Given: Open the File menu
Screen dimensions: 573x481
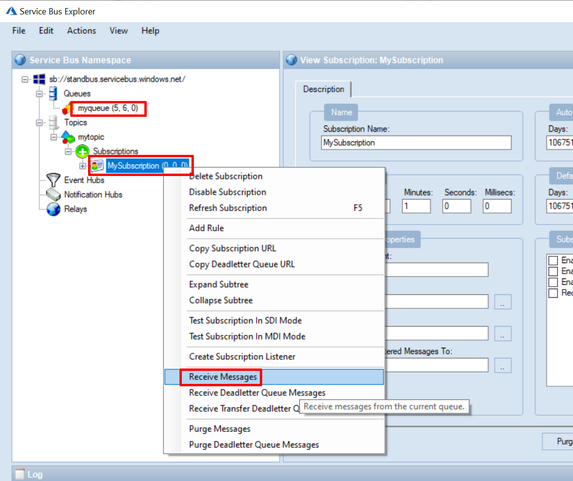Looking at the screenshot, I should coord(19,31).
